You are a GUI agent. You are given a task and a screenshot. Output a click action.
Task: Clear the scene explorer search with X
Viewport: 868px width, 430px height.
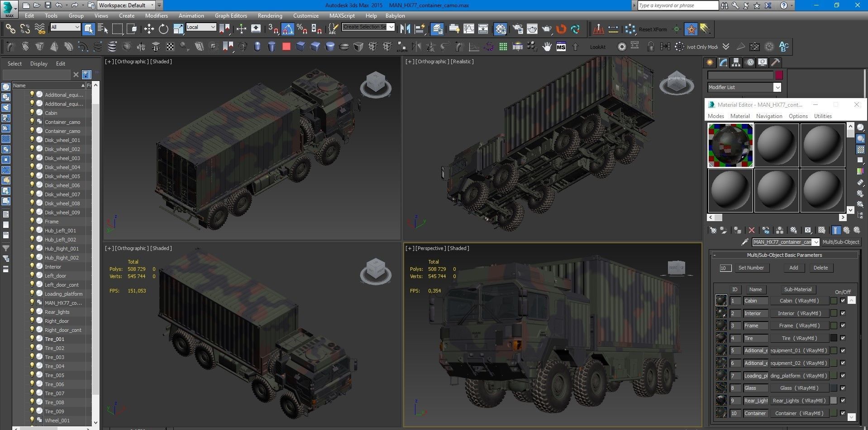[76, 75]
